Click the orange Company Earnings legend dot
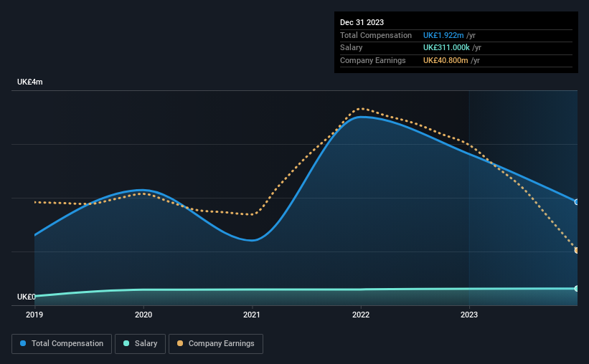The height and width of the screenshot is (364, 589). (180, 343)
